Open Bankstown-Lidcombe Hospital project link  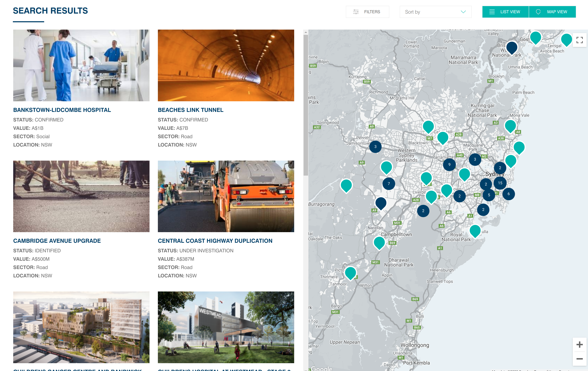point(62,110)
